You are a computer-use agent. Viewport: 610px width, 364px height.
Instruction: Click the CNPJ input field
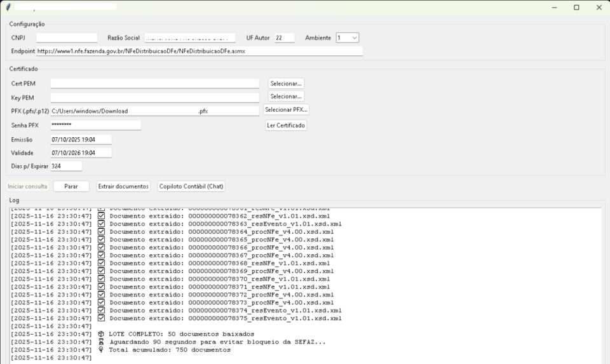click(67, 37)
